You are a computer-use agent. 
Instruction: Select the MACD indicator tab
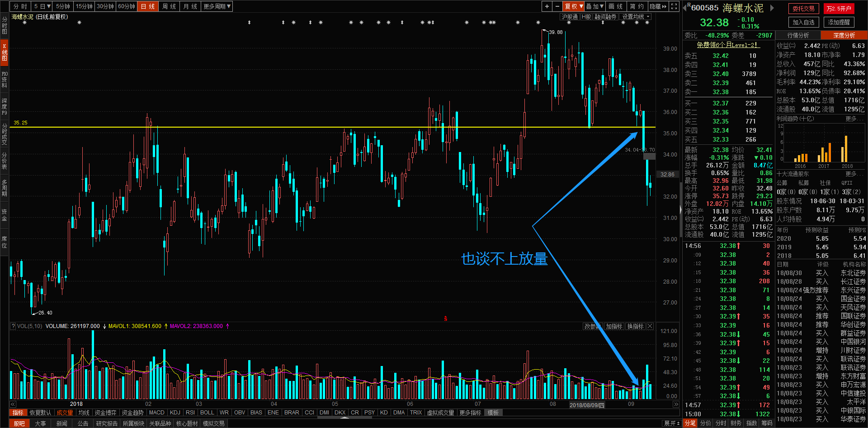(156, 413)
